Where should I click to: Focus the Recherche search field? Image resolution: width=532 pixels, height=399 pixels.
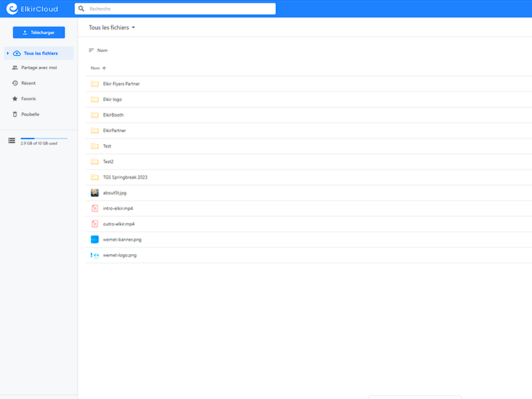(x=180, y=9)
